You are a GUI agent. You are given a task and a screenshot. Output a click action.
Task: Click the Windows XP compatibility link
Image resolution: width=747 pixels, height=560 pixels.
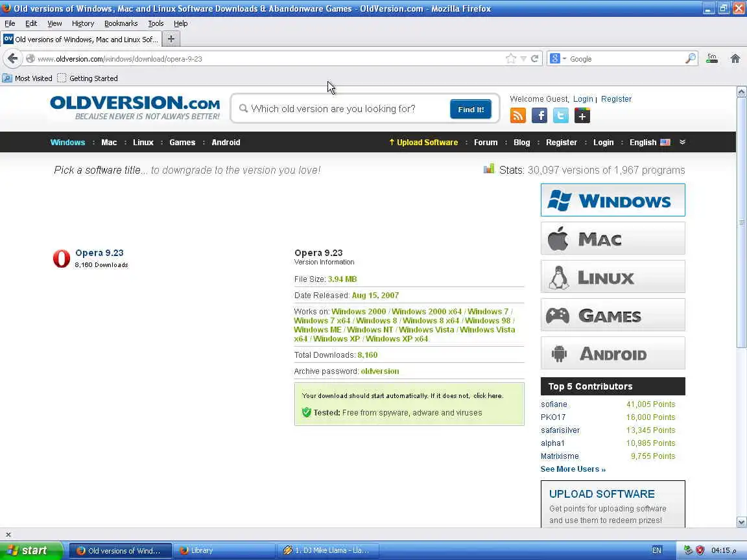pos(337,338)
